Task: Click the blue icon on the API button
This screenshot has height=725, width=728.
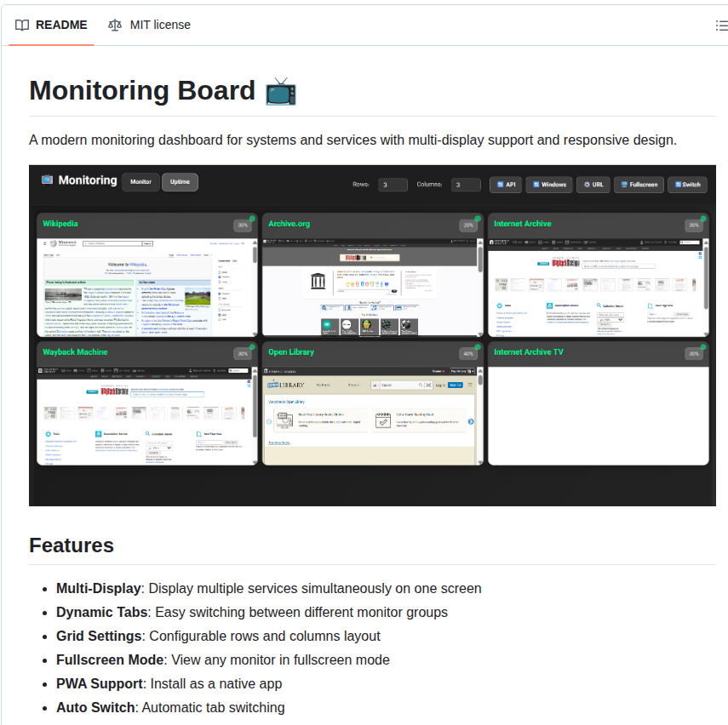Action: pos(500,184)
